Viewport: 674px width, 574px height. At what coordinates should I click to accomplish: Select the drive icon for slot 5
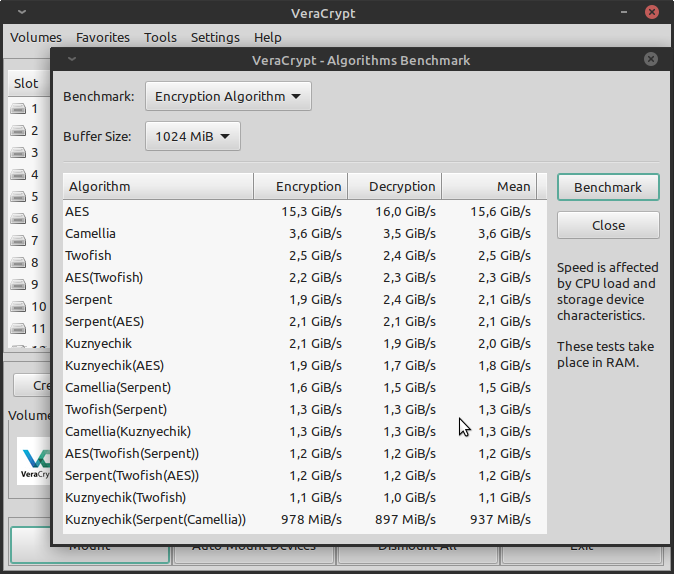18,197
